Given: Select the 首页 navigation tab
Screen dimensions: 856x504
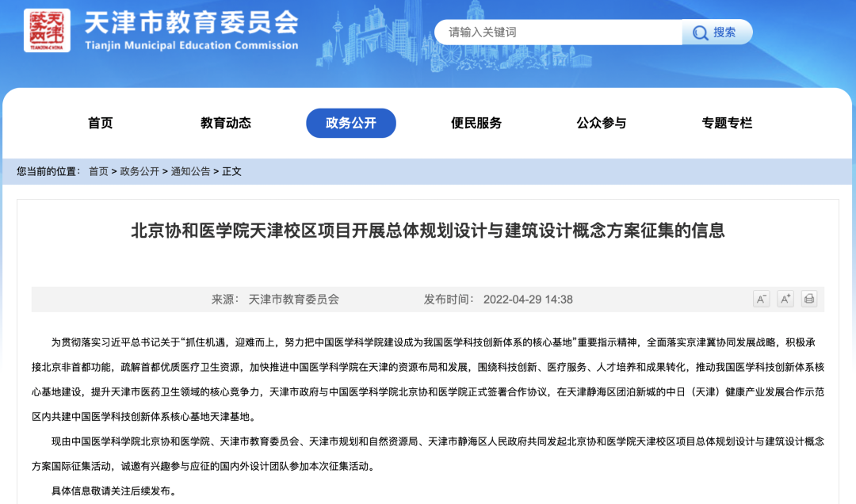Looking at the screenshot, I should (x=100, y=123).
